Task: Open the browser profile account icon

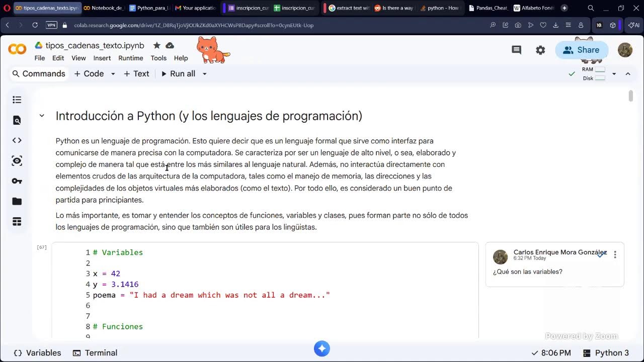Action: [581, 25]
